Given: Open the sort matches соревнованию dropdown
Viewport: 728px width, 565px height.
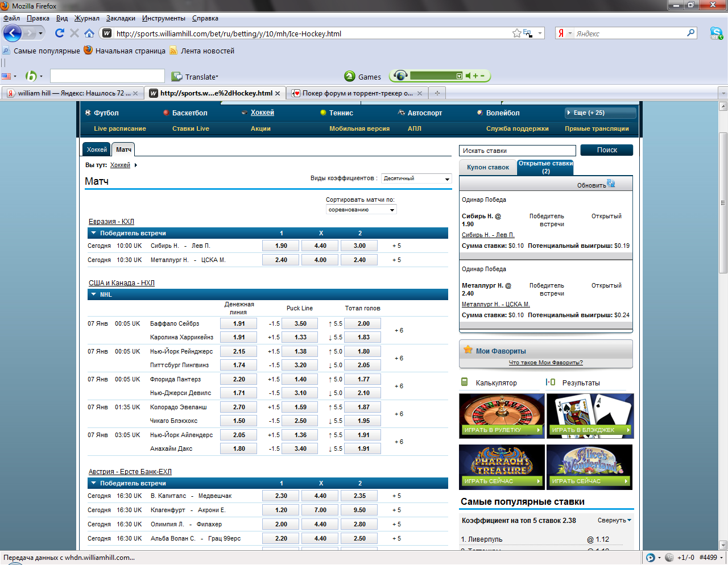Looking at the screenshot, I should (361, 210).
